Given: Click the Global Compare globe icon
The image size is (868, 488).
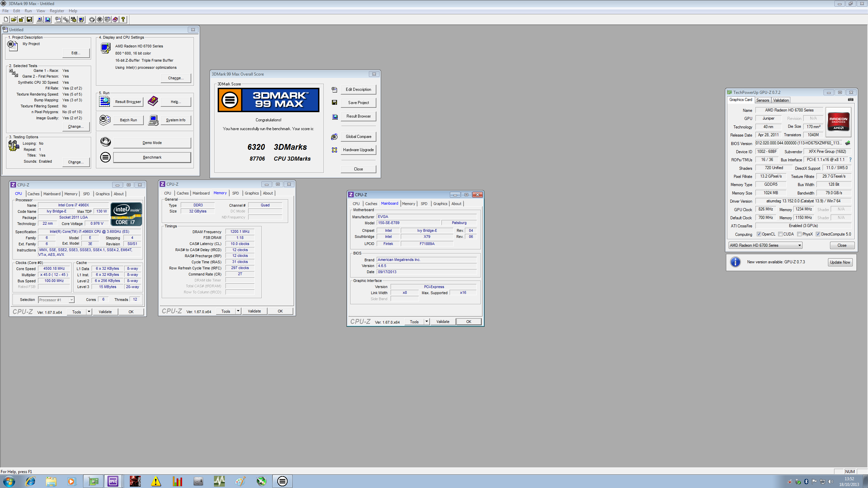Looking at the screenshot, I should (x=334, y=137).
